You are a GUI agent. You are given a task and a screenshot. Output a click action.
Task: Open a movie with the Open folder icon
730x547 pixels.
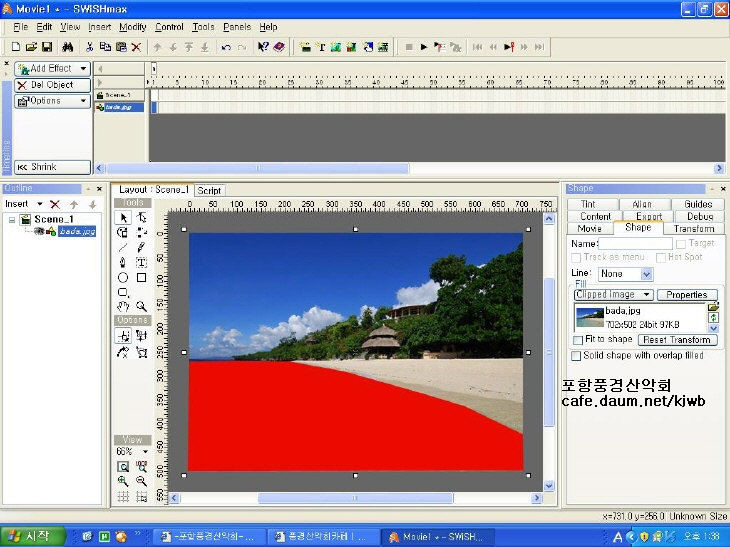pyautogui.click(x=31, y=47)
